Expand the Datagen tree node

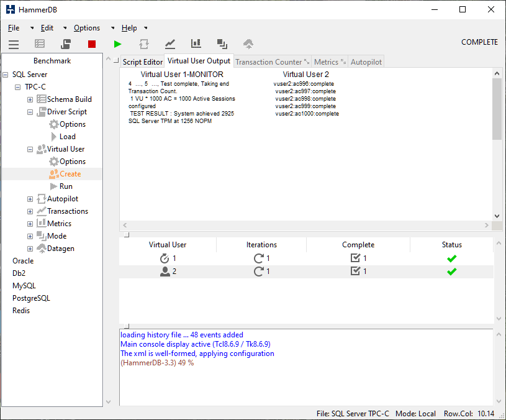(30, 249)
